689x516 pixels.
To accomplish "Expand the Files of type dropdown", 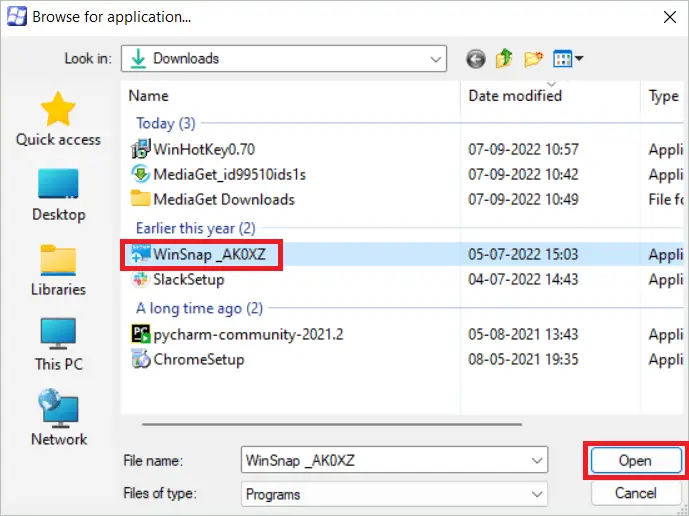I will pos(537,494).
